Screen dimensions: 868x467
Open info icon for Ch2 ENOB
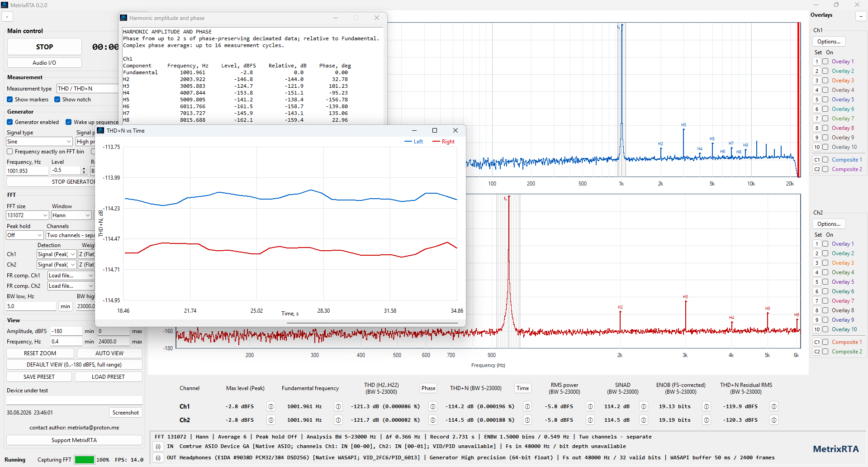point(707,420)
